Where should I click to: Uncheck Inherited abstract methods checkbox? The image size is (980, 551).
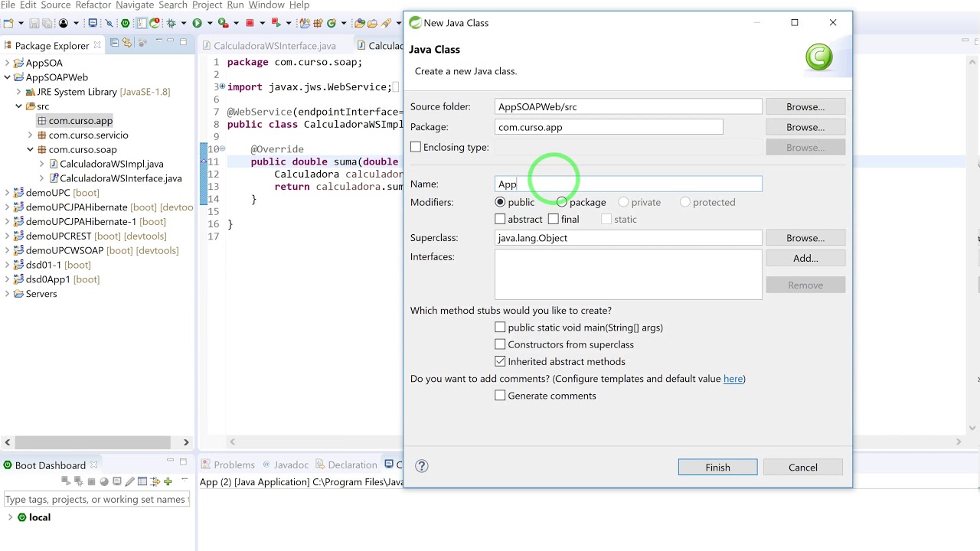tap(500, 361)
